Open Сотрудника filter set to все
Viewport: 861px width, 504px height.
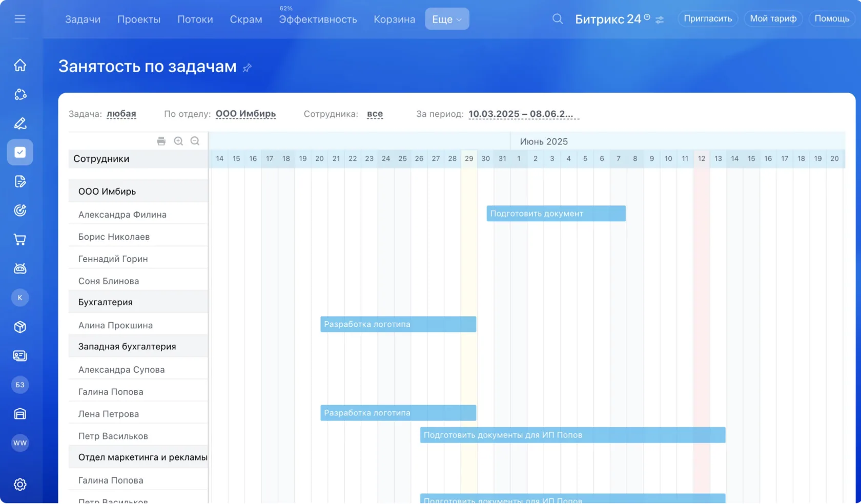[375, 114]
